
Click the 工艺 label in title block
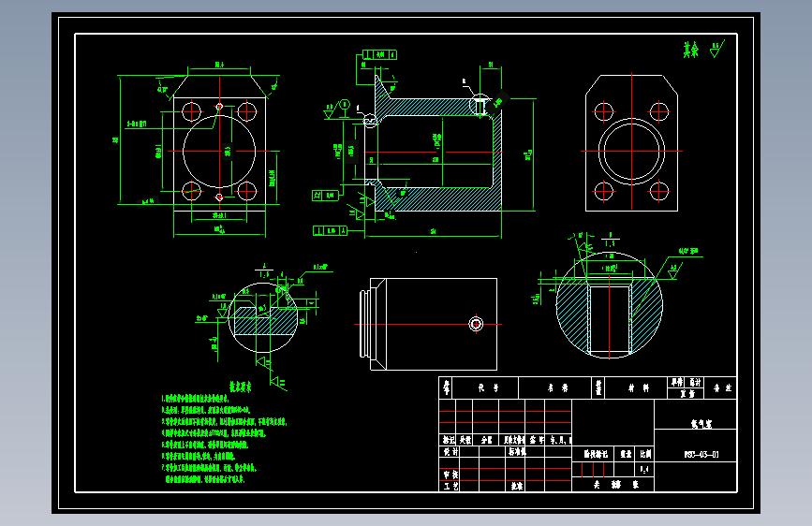click(x=450, y=486)
